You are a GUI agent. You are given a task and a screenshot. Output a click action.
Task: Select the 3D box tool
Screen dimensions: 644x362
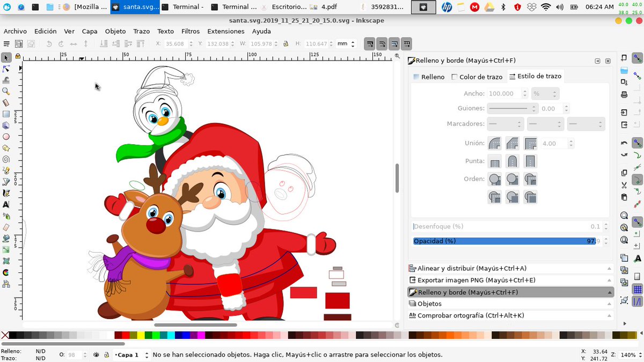[x=6, y=125]
